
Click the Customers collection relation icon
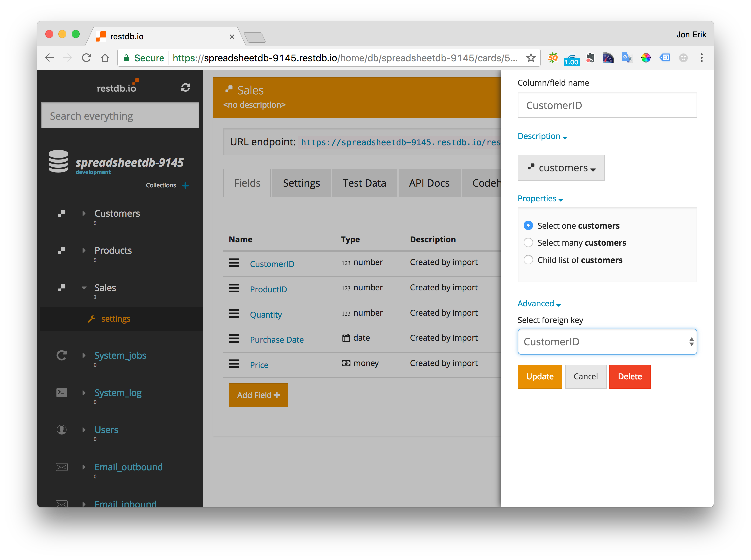61,212
